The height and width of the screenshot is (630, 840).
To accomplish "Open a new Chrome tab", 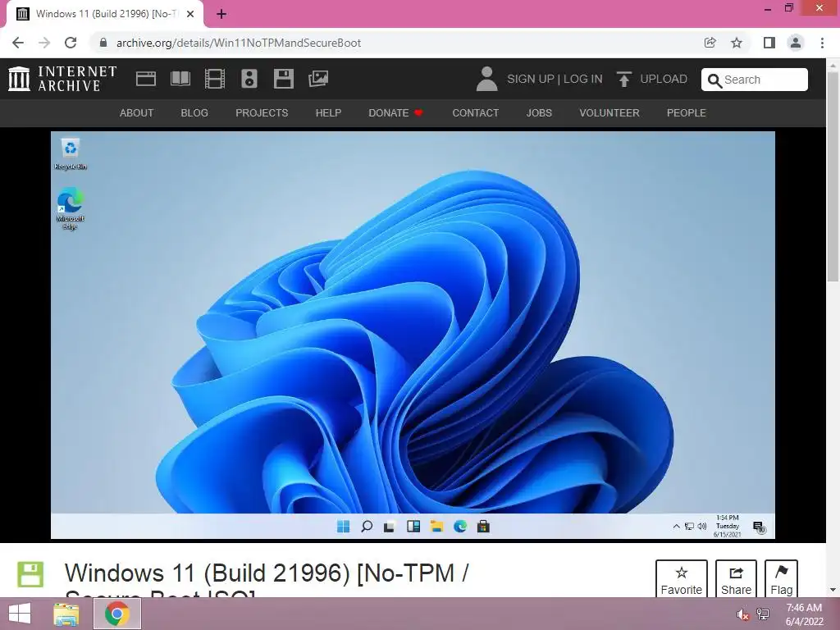I will (221, 14).
